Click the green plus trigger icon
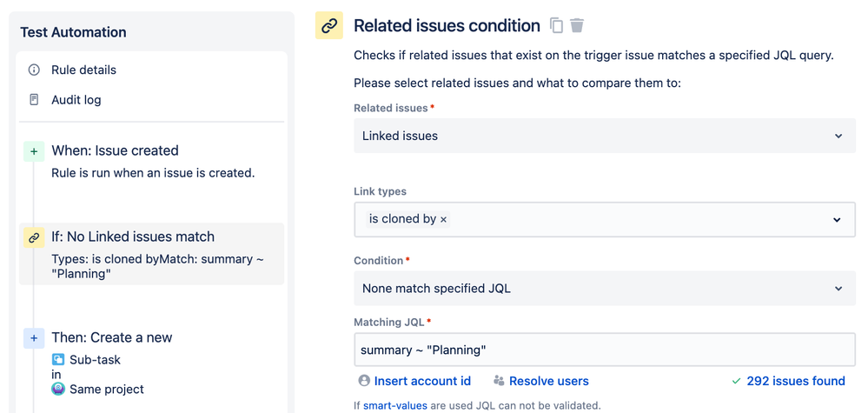Image resolution: width=868 pixels, height=413 pixels. tap(34, 151)
